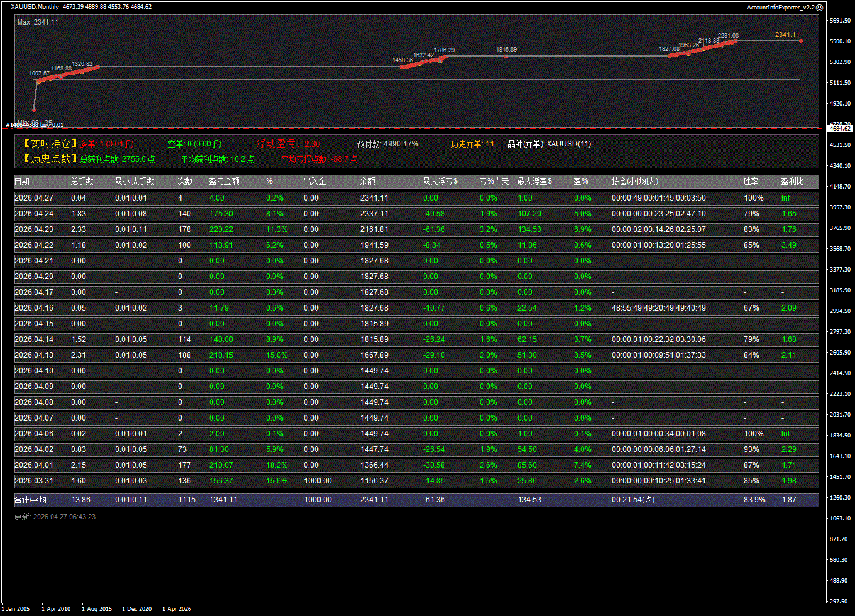Image resolution: width=855 pixels, height=616 pixels.
Task: Click the AccountInfoExporter_v2.2 expert label
Action: coord(780,7)
